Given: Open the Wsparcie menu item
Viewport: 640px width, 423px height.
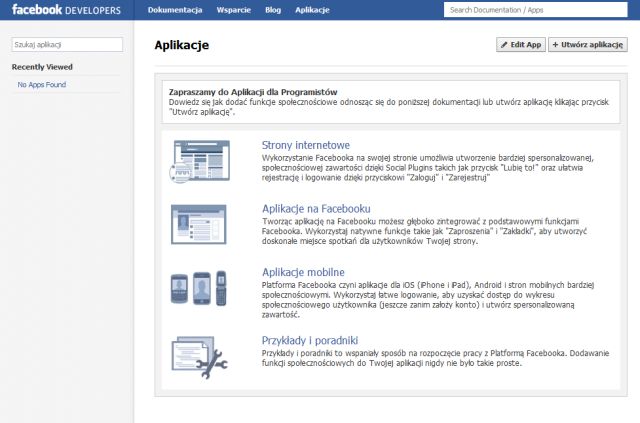Looking at the screenshot, I should (233, 10).
